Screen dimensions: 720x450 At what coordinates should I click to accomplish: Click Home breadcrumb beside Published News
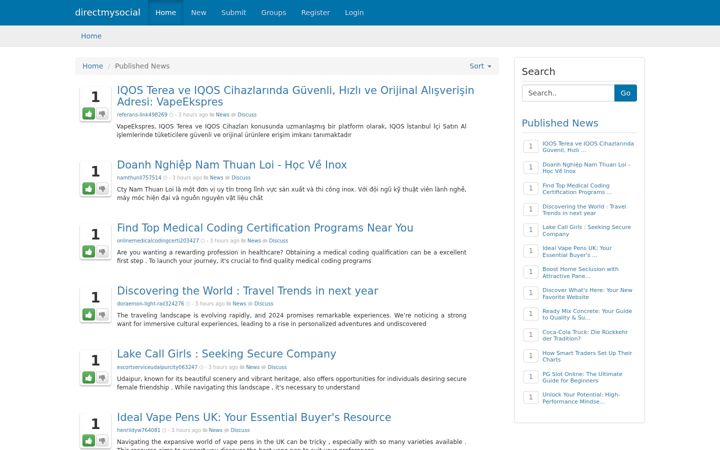point(93,66)
